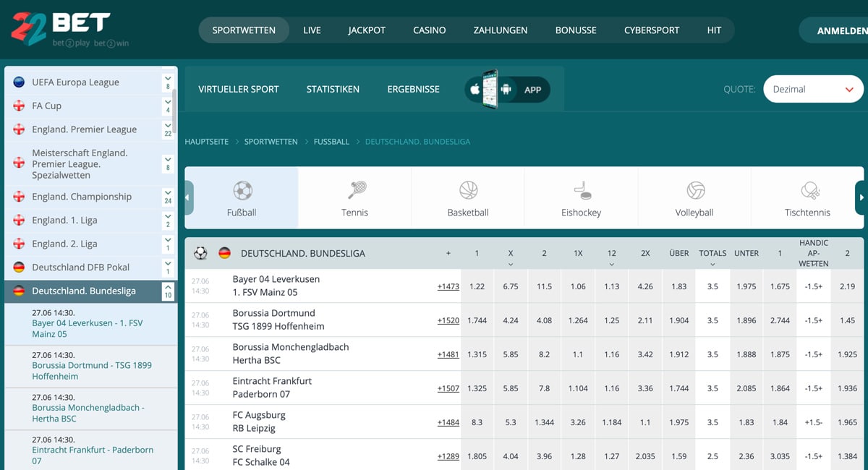Open the BONUSSE menu item
The height and width of the screenshot is (470, 868).
pyautogui.click(x=576, y=30)
